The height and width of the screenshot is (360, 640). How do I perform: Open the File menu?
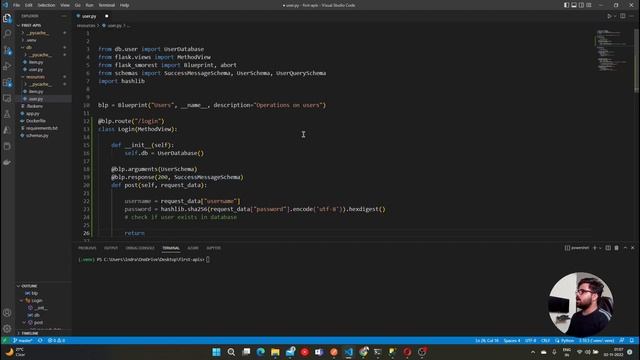[x=16, y=5]
